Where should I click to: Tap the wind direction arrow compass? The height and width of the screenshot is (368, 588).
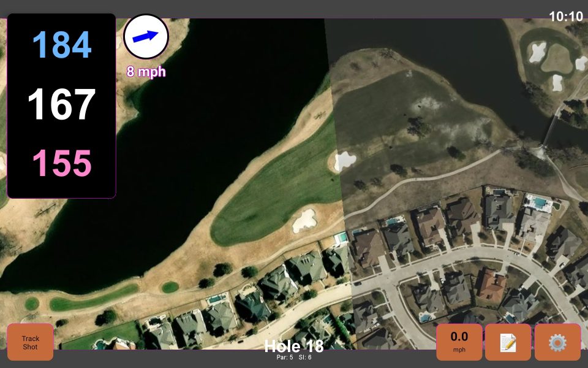(x=146, y=36)
